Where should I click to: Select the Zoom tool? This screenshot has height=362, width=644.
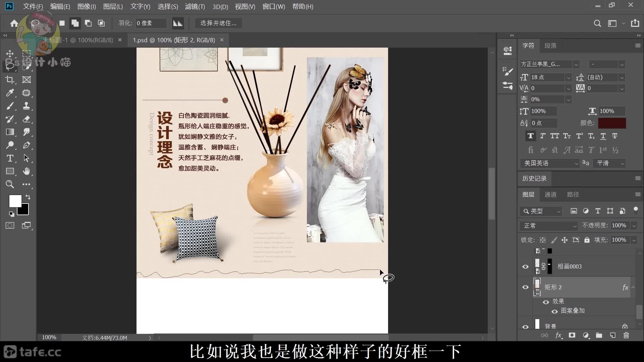pos(10,184)
